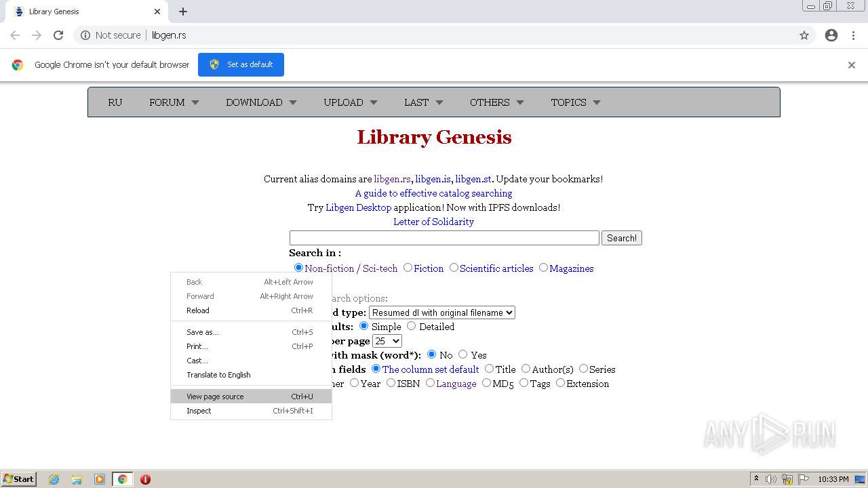This screenshot has width=868, height=488.
Task: Close the Library Genesis tab
Action: [157, 12]
